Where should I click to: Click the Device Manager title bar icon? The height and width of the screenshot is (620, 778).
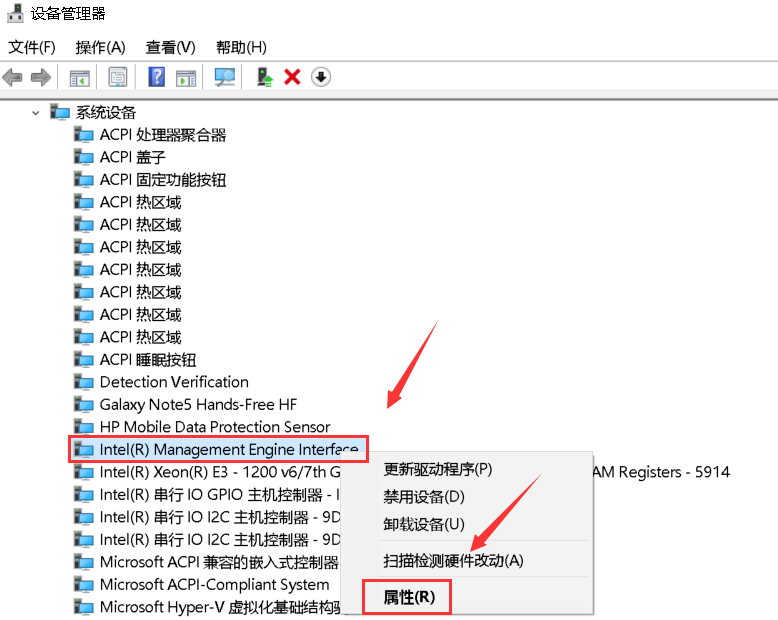[15, 13]
